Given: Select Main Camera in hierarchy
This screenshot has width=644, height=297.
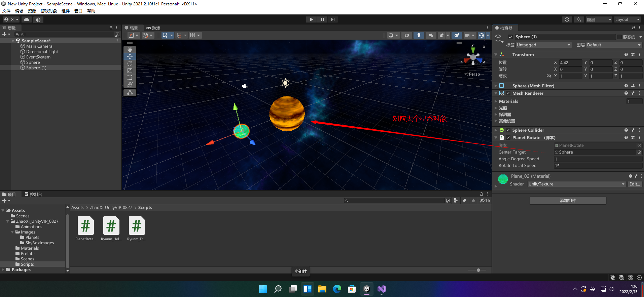Looking at the screenshot, I should [x=39, y=46].
